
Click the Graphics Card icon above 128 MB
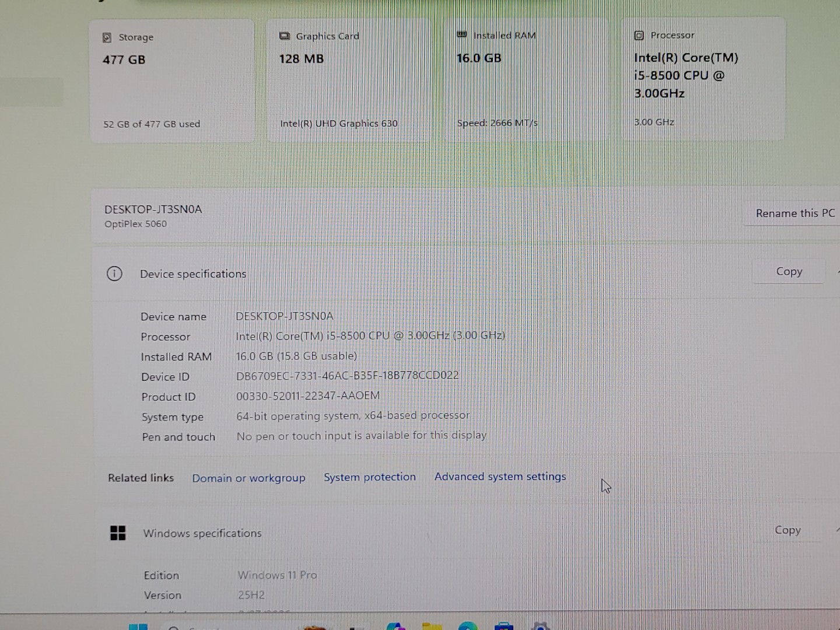click(285, 36)
